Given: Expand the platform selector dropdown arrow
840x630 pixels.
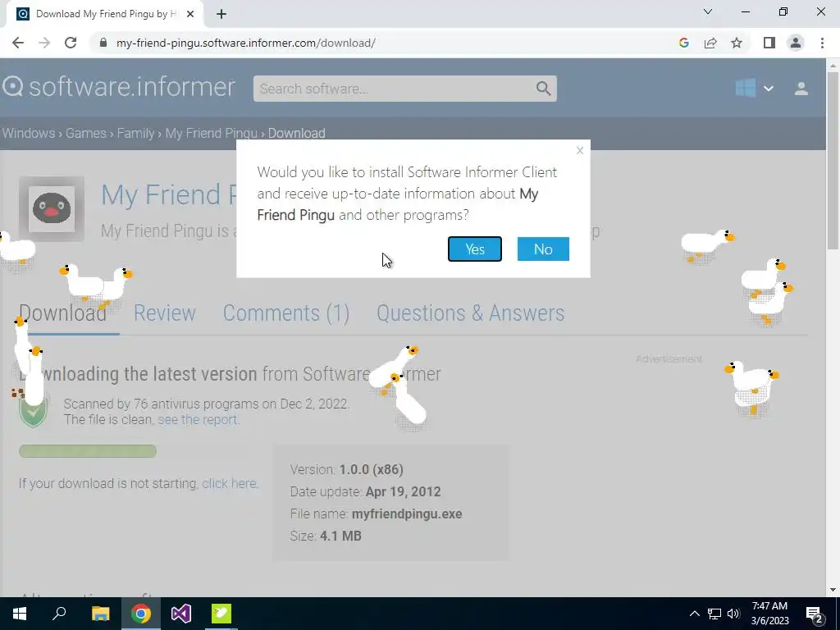Looking at the screenshot, I should 768,89.
